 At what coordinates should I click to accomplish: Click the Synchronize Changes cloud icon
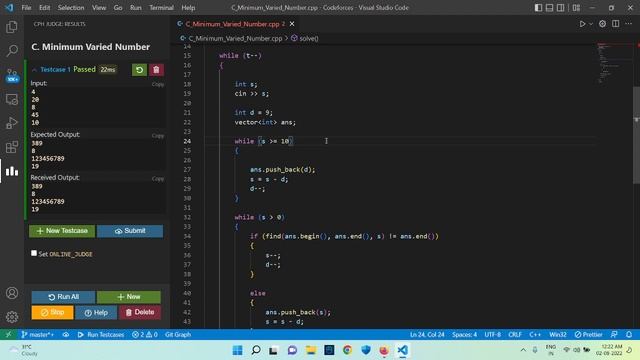pos(66,335)
